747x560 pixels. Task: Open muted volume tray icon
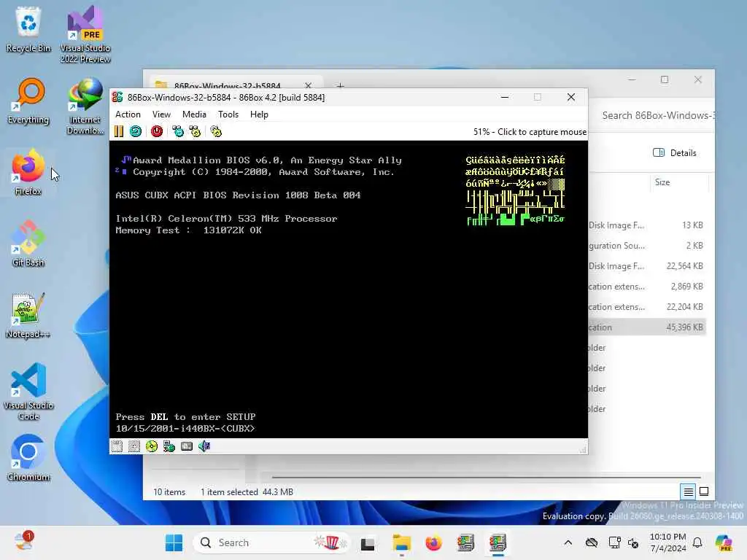click(x=634, y=542)
